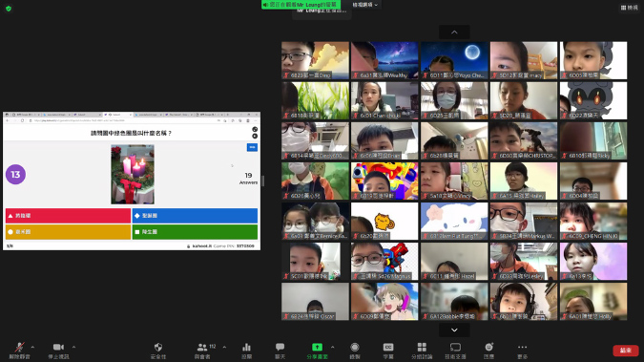The height and width of the screenshot is (362, 644).
Task: Select video tile of CHRISTOP...
Action: (x=524, y=140)
